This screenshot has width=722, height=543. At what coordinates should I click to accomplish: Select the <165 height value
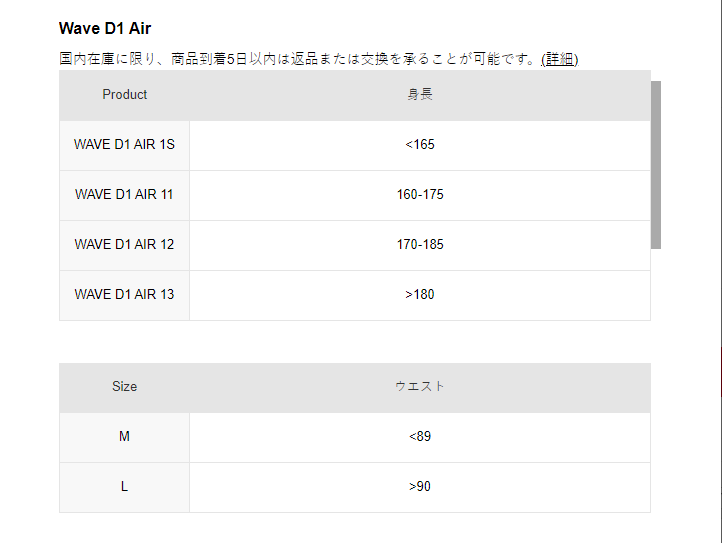point(420,145)
